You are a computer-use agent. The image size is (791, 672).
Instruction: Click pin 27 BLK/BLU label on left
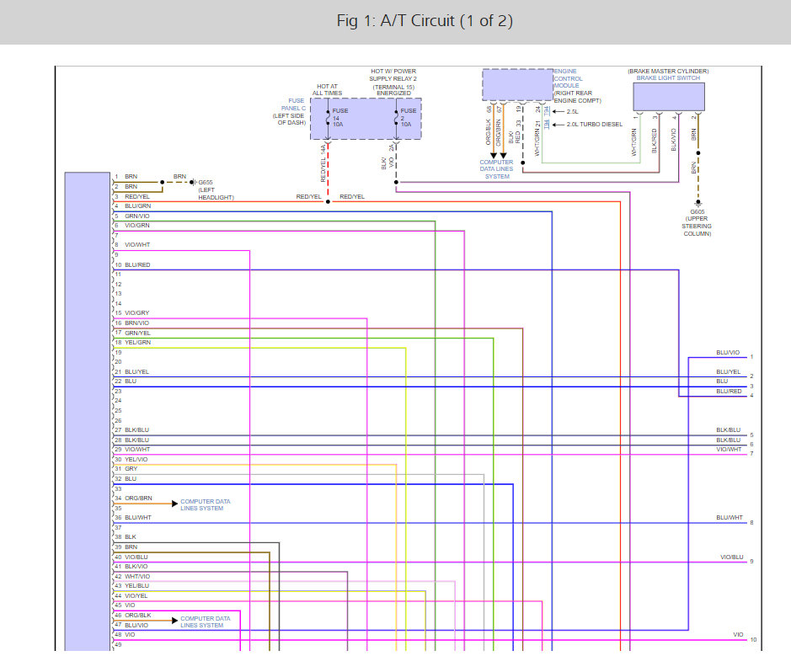click(x=136, y=430)
